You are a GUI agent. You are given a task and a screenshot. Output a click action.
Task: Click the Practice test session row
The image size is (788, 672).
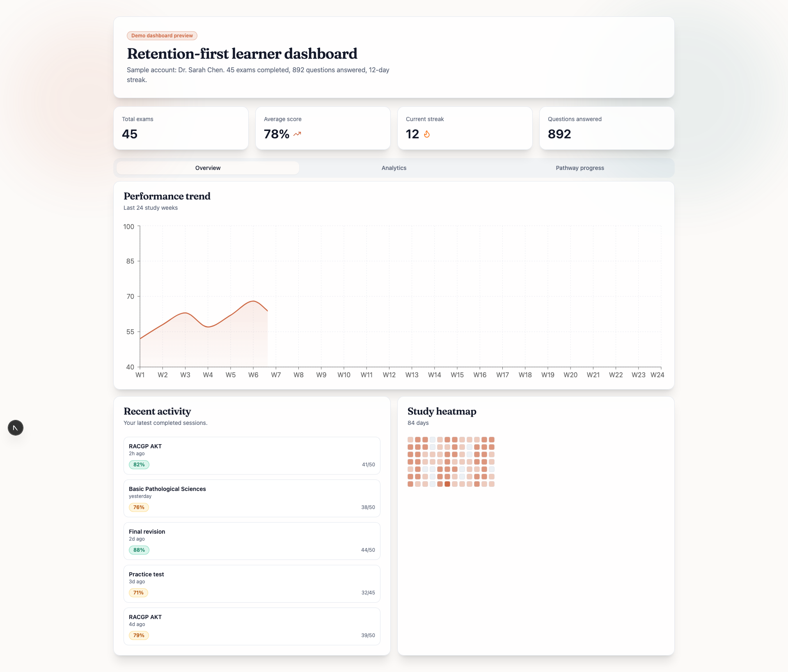(252, 583)
